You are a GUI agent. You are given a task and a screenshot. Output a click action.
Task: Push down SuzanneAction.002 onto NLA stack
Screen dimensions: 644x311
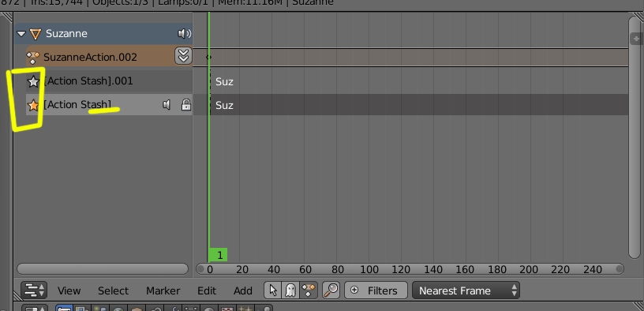183,56
